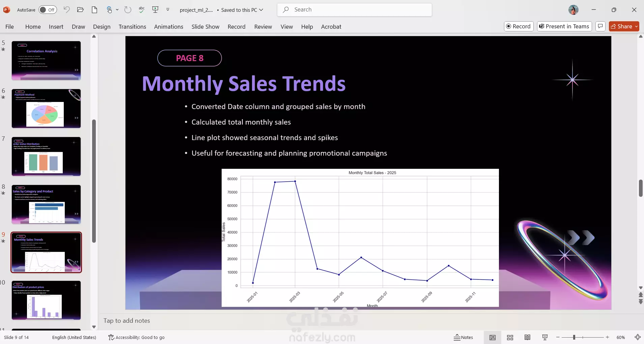This screenshot has height=344, width=644.
Task: Click thumbnail pane scroll up arrow
Action: coord(94,36)
